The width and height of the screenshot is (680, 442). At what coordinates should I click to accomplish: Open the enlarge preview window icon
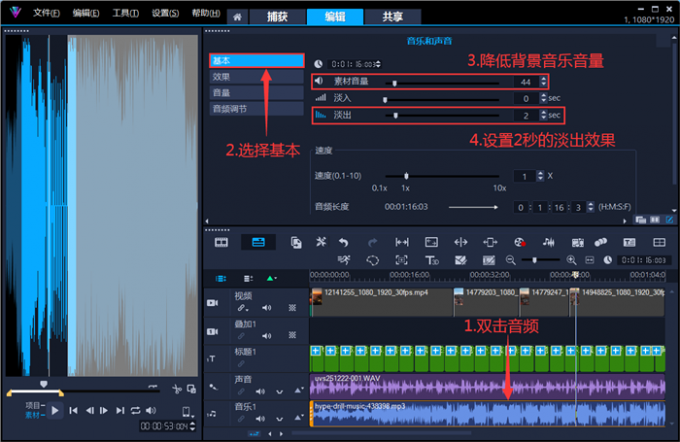pos(191,389)
